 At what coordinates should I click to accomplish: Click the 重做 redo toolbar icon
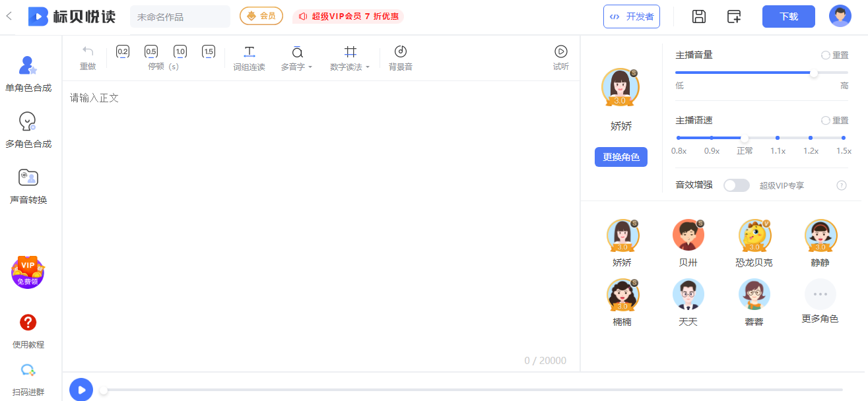[88, 58]
